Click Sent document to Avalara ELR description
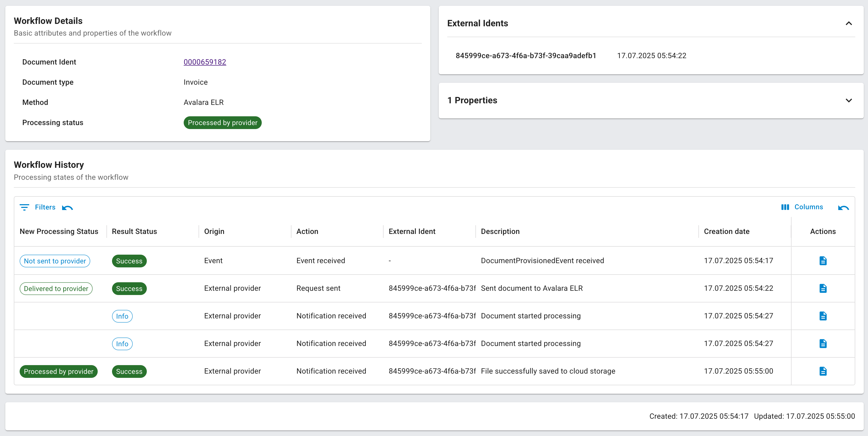 [532, 288]
